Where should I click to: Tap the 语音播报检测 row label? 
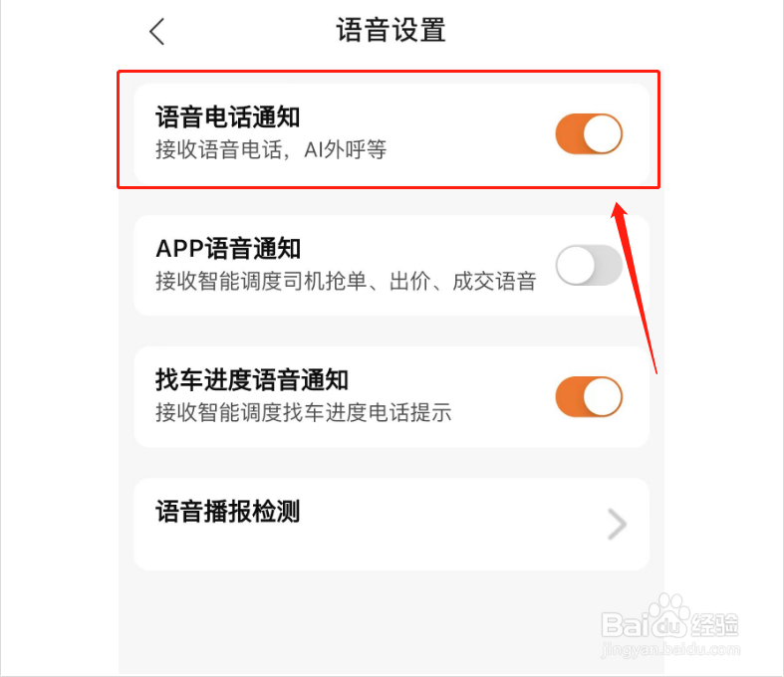227,511
